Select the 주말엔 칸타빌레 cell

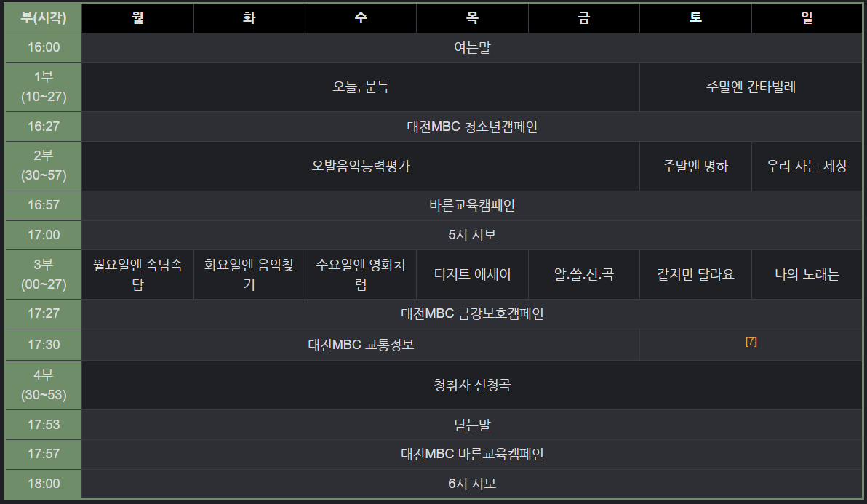click(751, 87)
